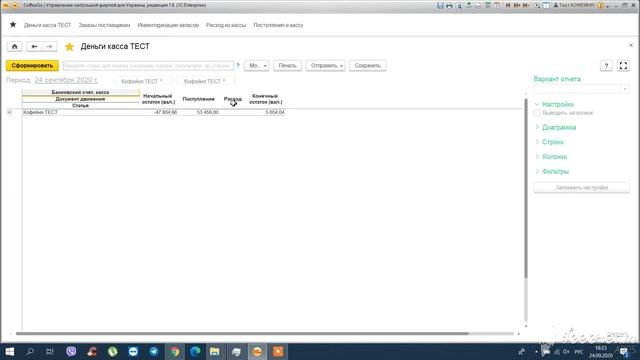The image size is (640, 360).
Task: Select the Конечный остаток column header
Action: [x=266, y=99]
